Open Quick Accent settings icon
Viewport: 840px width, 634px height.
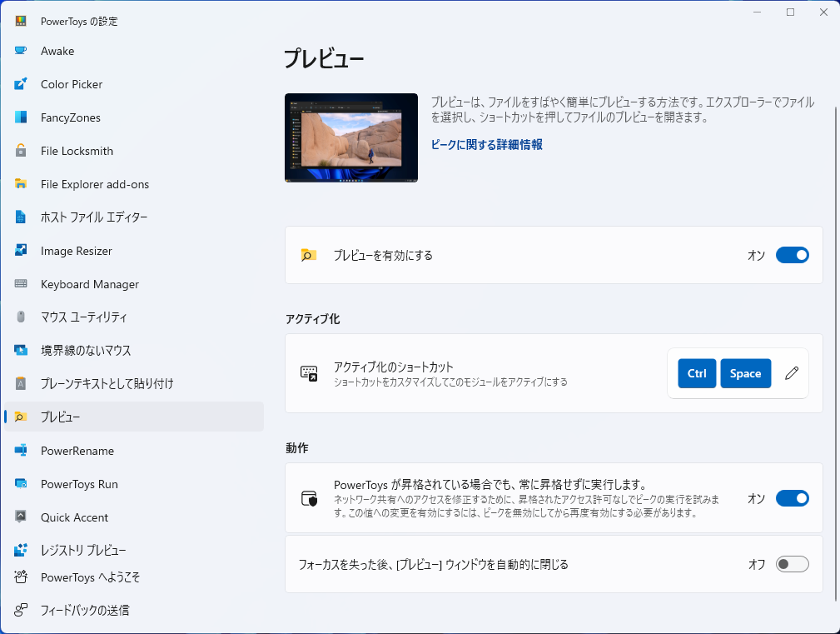point(23,517)
